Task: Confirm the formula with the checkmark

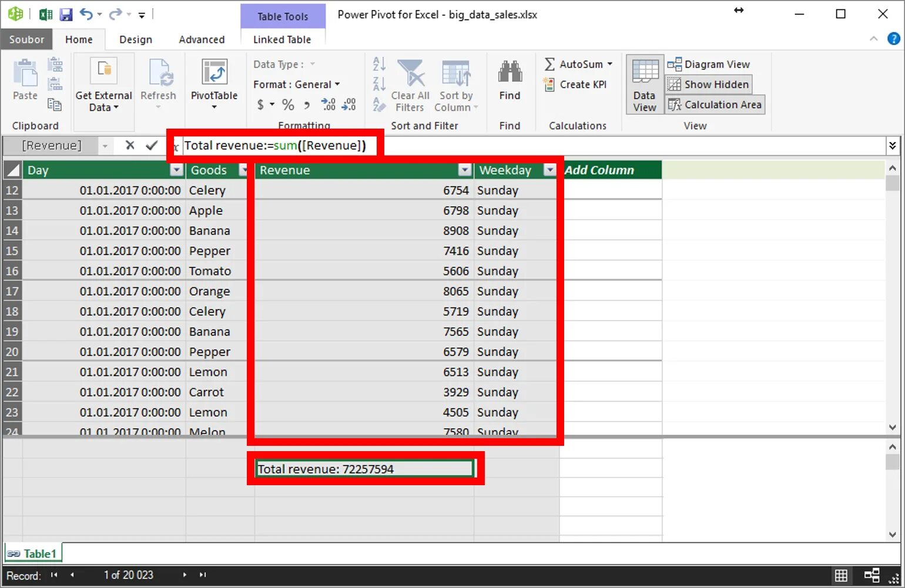Action: point(152,145)
